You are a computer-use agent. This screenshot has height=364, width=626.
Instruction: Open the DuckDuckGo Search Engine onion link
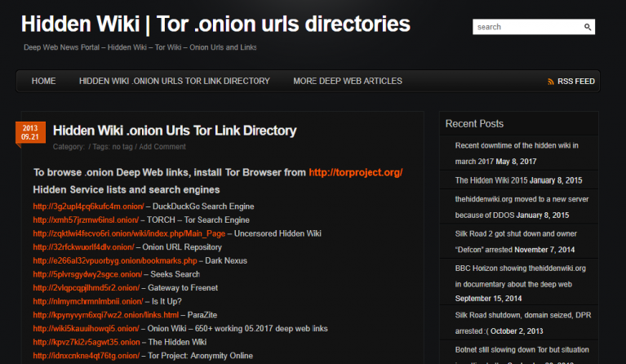click(88, 206)
